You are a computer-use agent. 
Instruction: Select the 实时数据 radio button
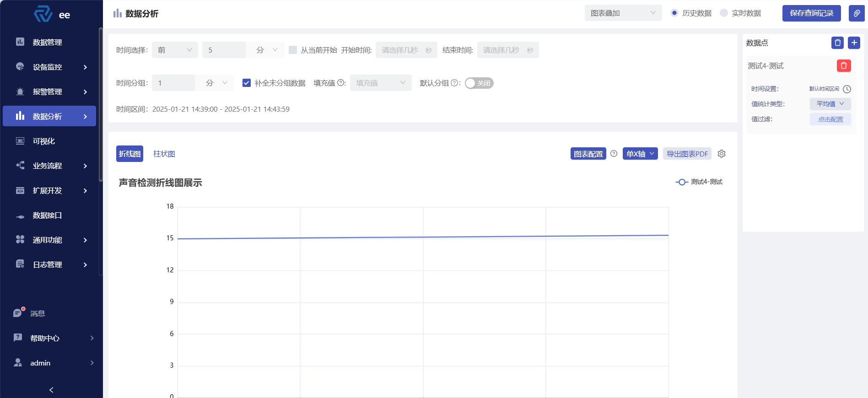coord(724,13)
